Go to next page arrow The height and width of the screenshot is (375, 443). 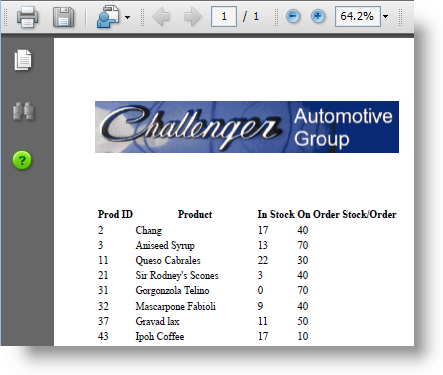(193, 16)
